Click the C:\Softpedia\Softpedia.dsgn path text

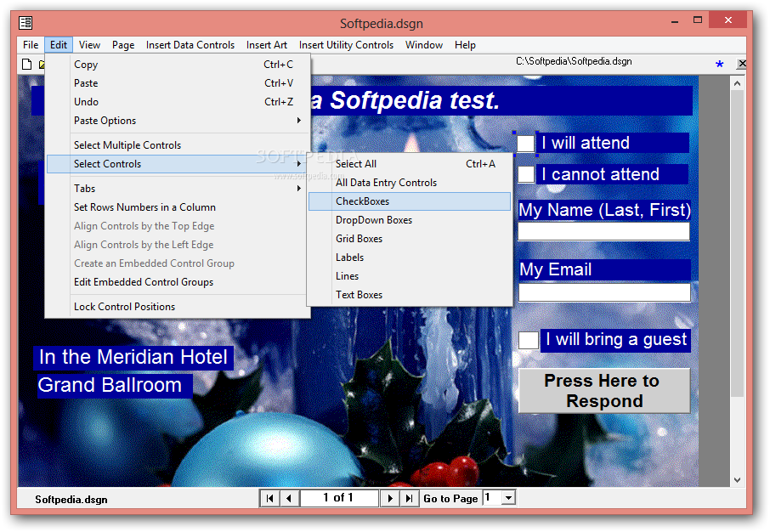[x=574, y=61]
